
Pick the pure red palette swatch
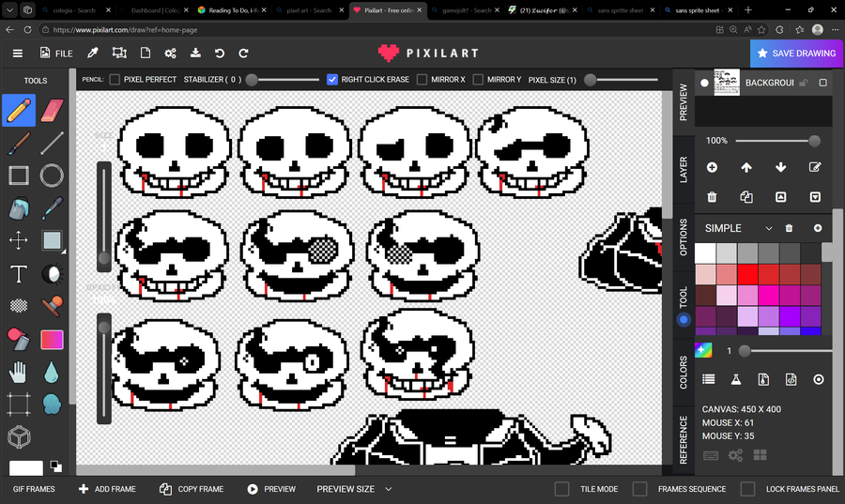[x=747, y=274]
